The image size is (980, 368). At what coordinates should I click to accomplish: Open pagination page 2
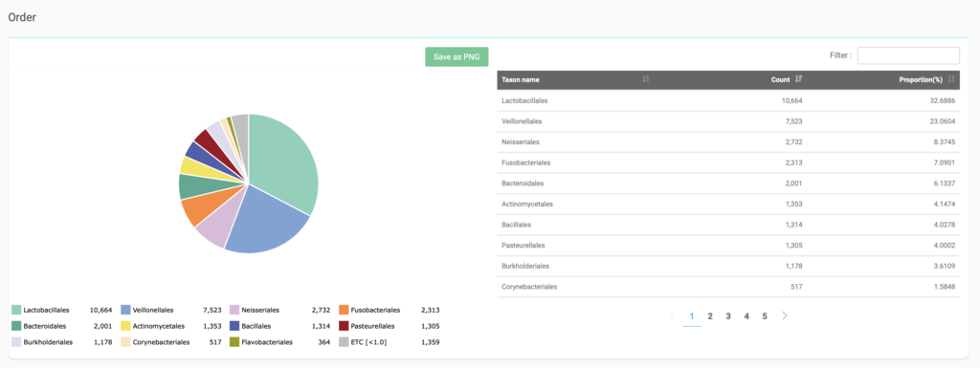pos(710,316)
